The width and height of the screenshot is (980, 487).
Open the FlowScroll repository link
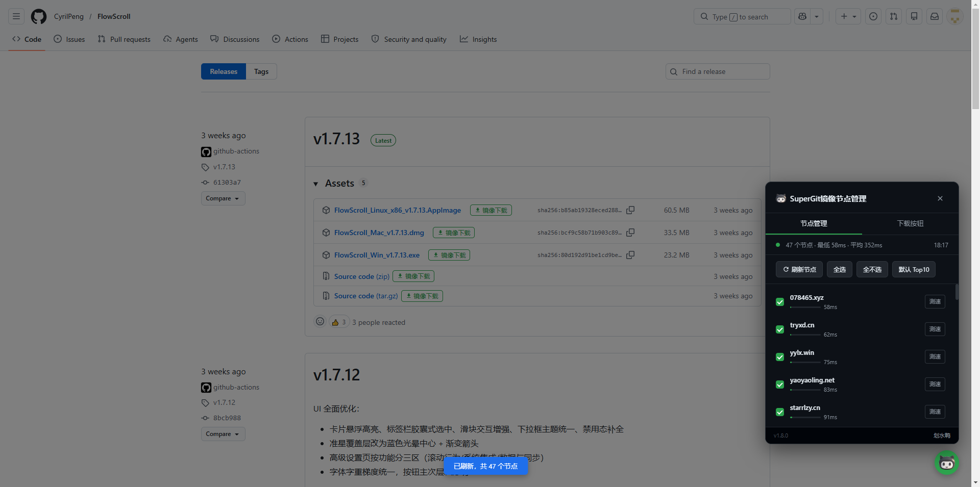pos(114,16)
